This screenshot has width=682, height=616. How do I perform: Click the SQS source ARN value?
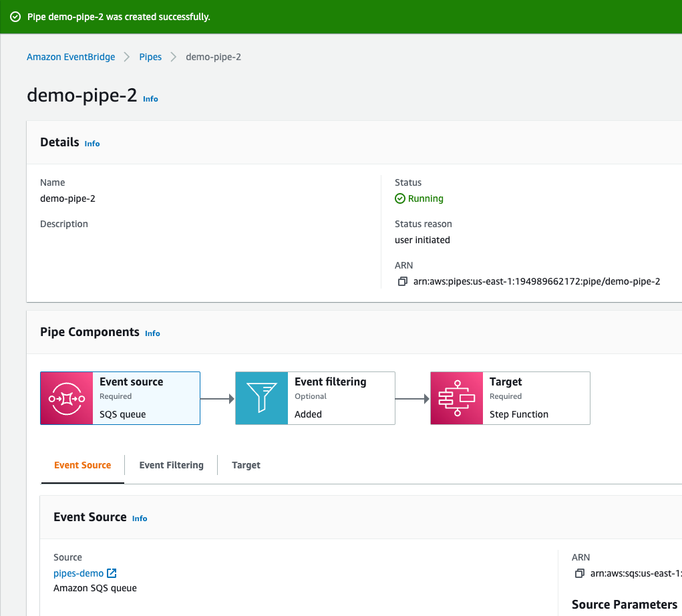pyautogui.click(x=636, y=573)
